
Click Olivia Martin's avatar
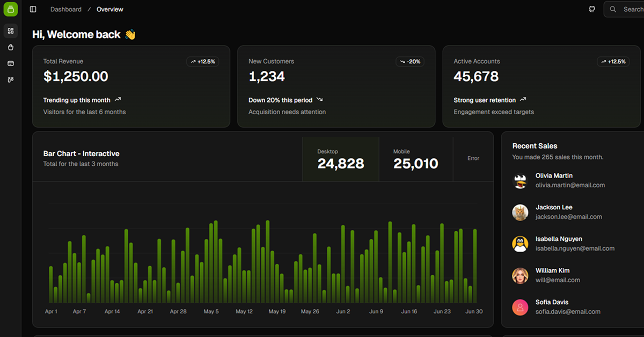[x=520, y=181]
